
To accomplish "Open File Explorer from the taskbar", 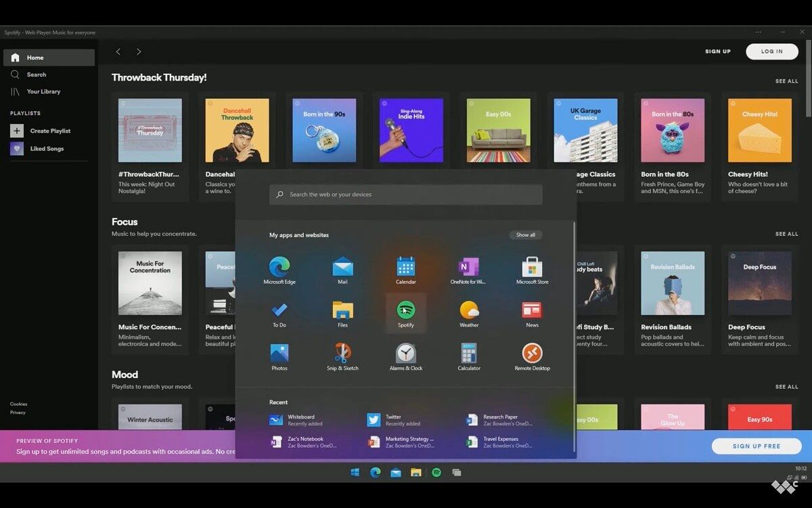I will coord(415,472).
